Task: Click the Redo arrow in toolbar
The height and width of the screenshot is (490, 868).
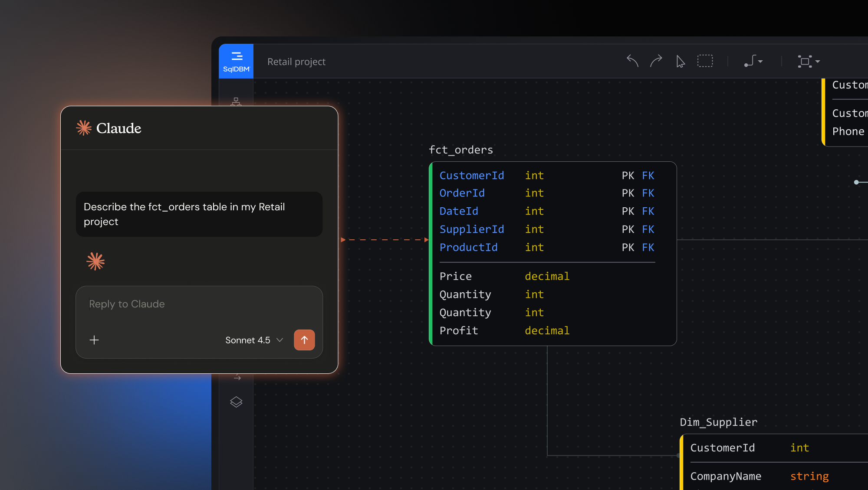Action: tap(656, 61)
